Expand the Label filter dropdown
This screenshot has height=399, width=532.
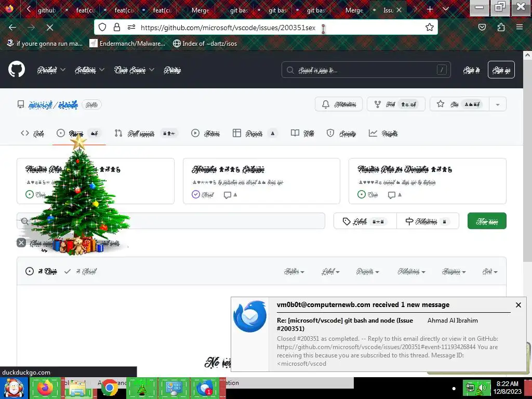(330, 271)
